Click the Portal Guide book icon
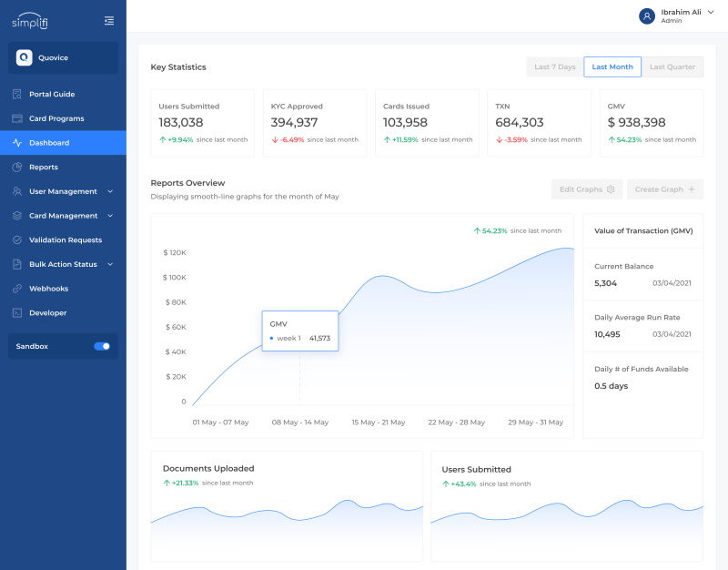The image size is (728, 570). pos(17,94)
